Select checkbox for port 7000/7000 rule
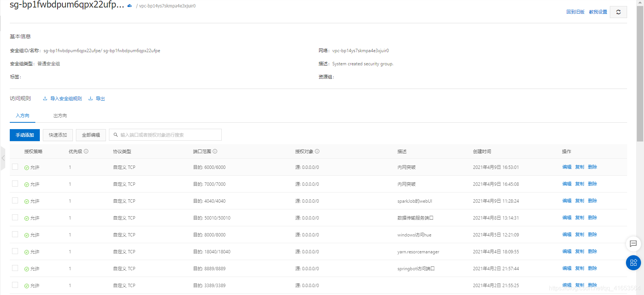 (x=15, y=184)
